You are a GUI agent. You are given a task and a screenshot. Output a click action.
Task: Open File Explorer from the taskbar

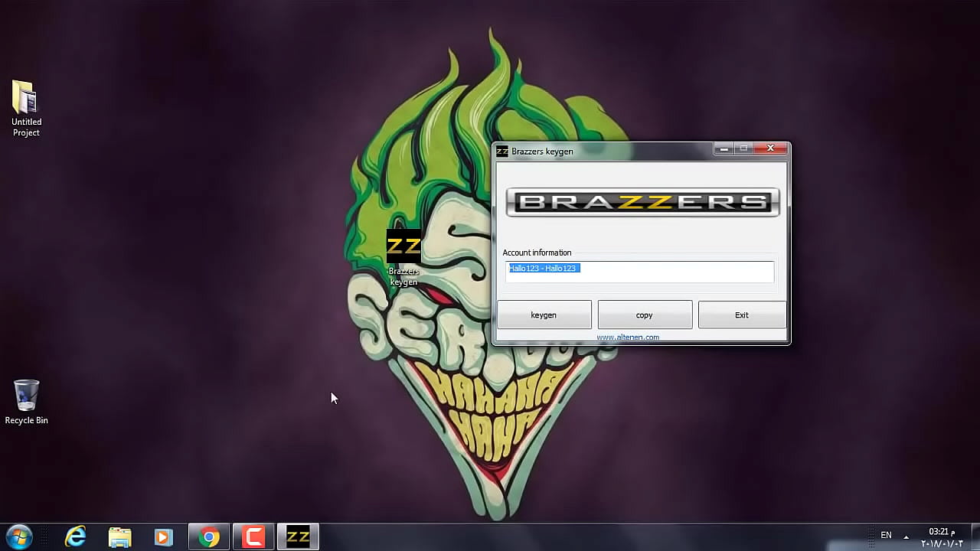[119, 537]
